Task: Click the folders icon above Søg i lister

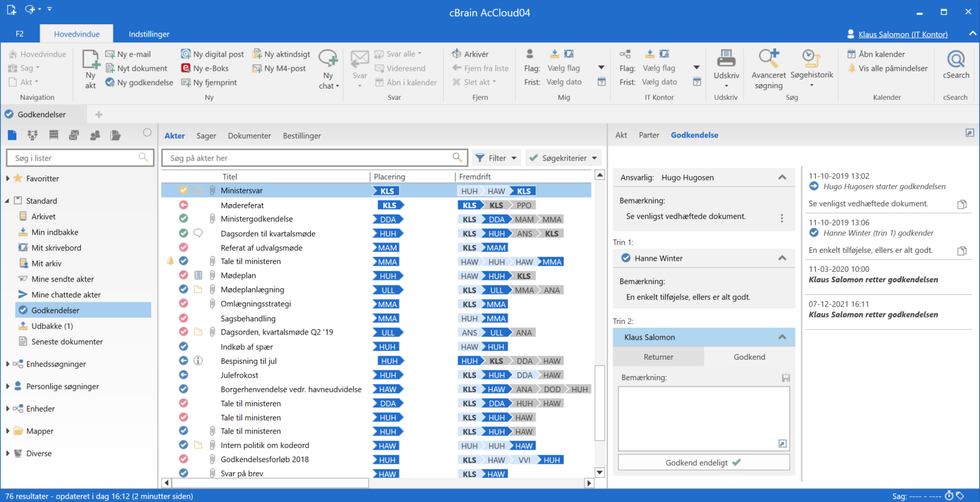Action: [115, 135]
